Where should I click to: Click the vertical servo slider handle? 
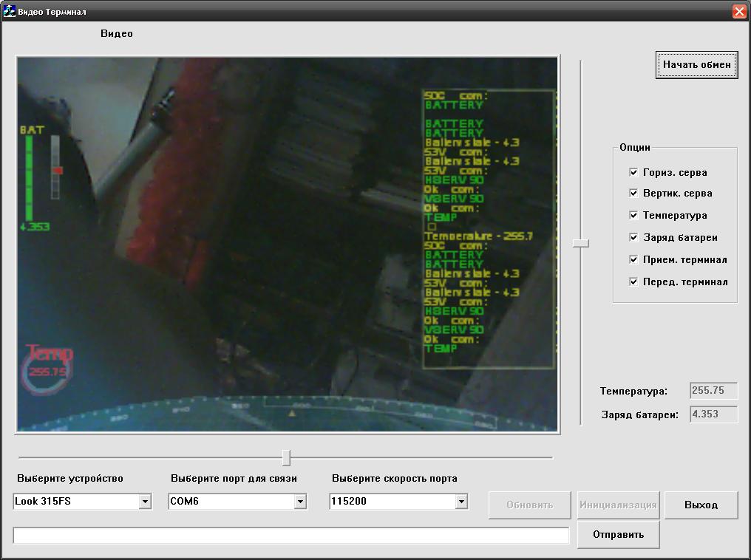point(581,242)
